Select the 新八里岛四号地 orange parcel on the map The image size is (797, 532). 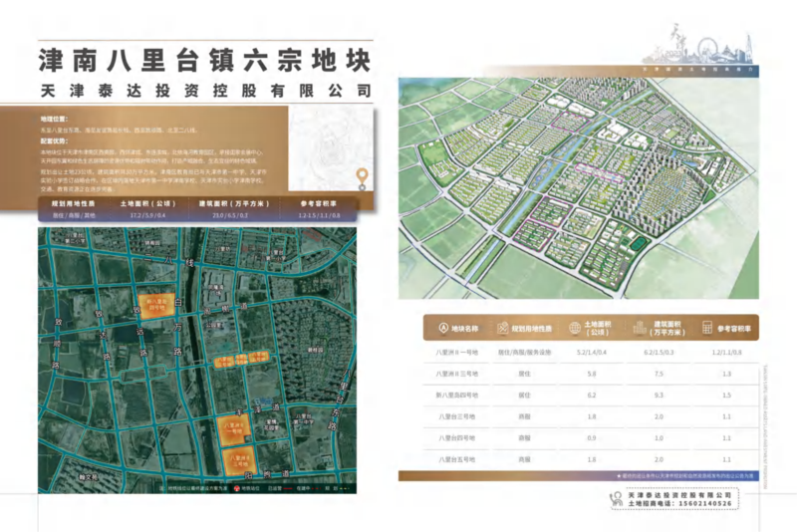(156, 307)
